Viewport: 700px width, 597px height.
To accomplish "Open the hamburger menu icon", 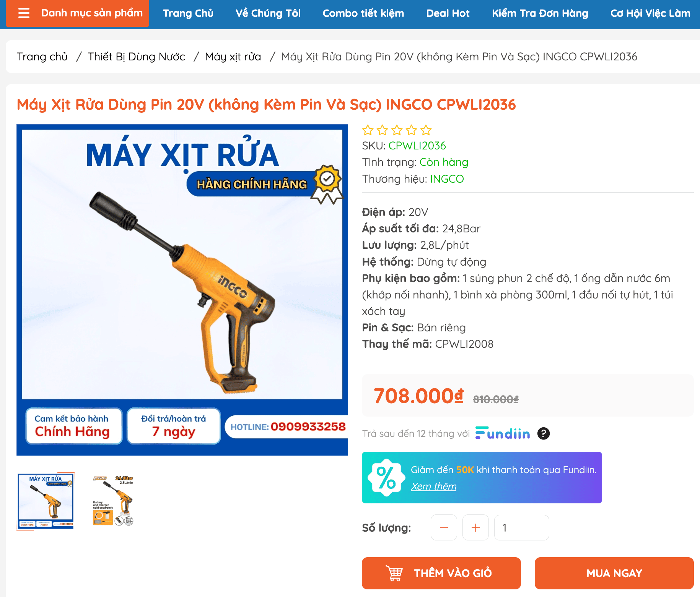I will click(x=24, y=13).
